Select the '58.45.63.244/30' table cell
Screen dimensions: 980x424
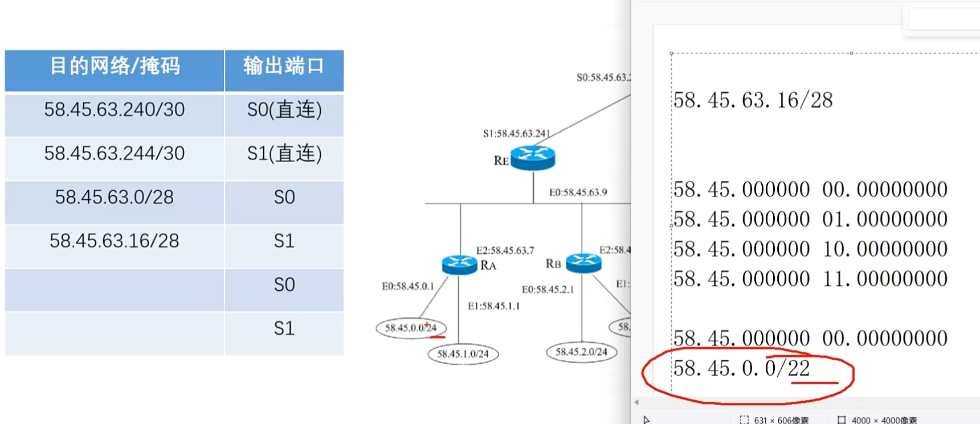pyautogui.click(x=115, y=158)
